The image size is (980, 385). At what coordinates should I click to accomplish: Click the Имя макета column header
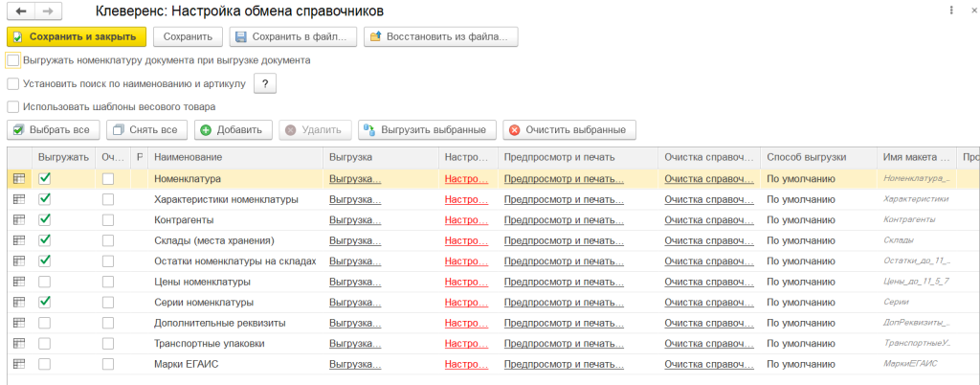click(x=914, y=157)
